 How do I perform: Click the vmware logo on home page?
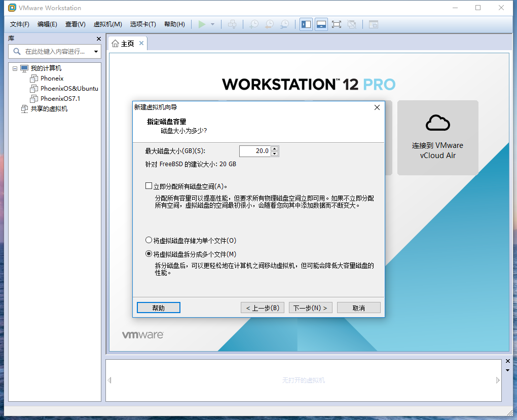click(143, 335)
